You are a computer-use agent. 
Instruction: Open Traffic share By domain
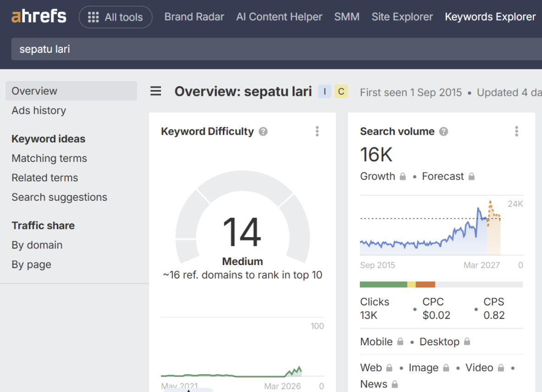pos(37,245)
